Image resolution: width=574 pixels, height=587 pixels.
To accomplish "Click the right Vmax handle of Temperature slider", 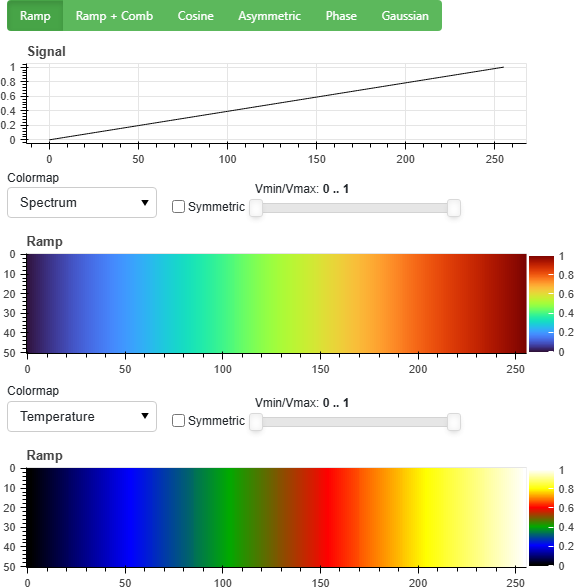I will pos(454,422).
